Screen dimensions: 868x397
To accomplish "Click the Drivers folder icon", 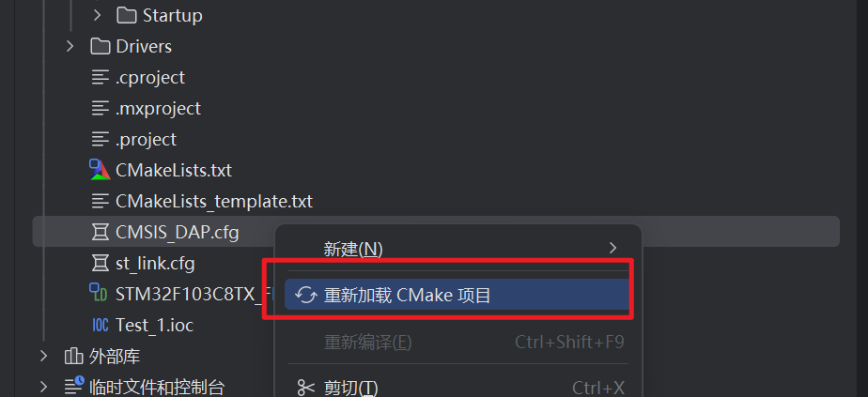I will 100,46.
